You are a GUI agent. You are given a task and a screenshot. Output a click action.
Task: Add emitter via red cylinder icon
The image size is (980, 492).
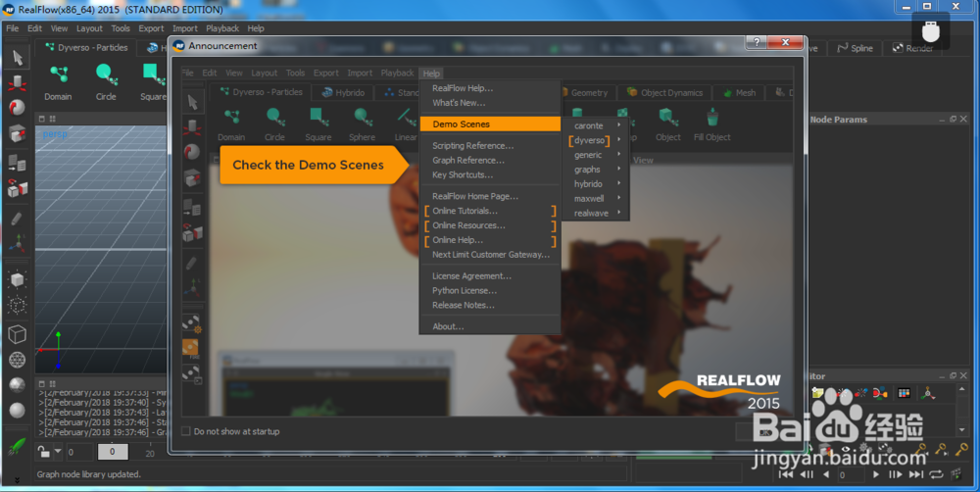[18, 82]
